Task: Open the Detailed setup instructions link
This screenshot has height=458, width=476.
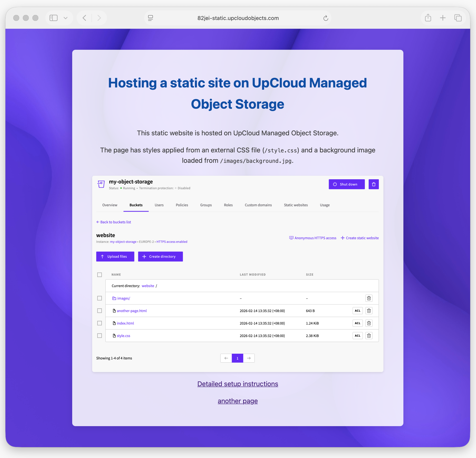Action: (x=238, y=384)
